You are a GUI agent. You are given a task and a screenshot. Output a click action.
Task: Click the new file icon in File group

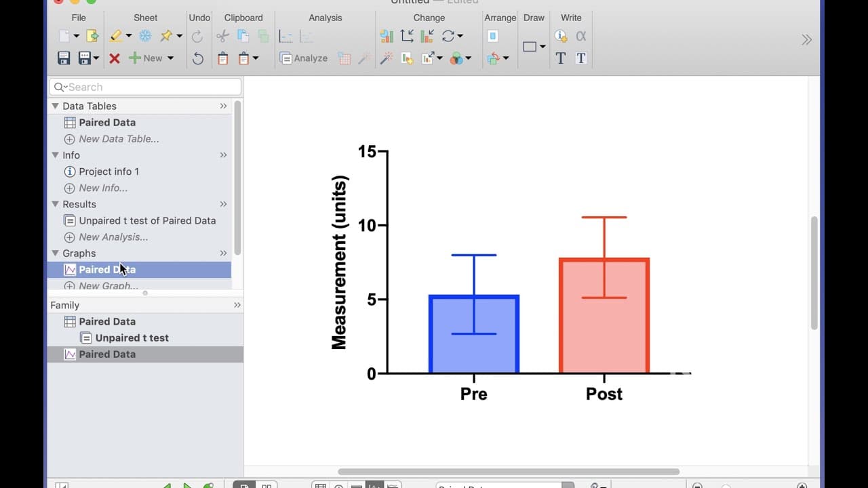click(64, 36)
